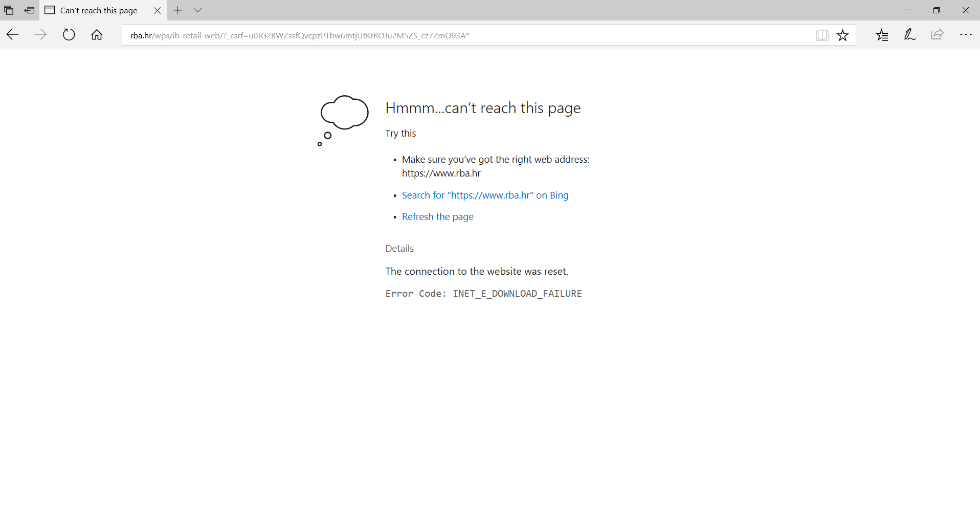Click "The connection to the website was reset." text
This screenshot has width=980, height=526.
pos(477,271)
